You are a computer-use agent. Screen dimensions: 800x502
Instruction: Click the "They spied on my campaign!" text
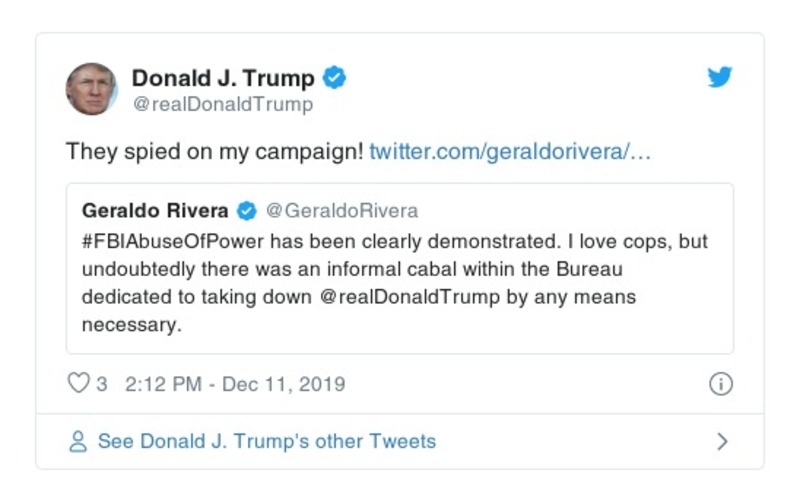tap(214, 152)
